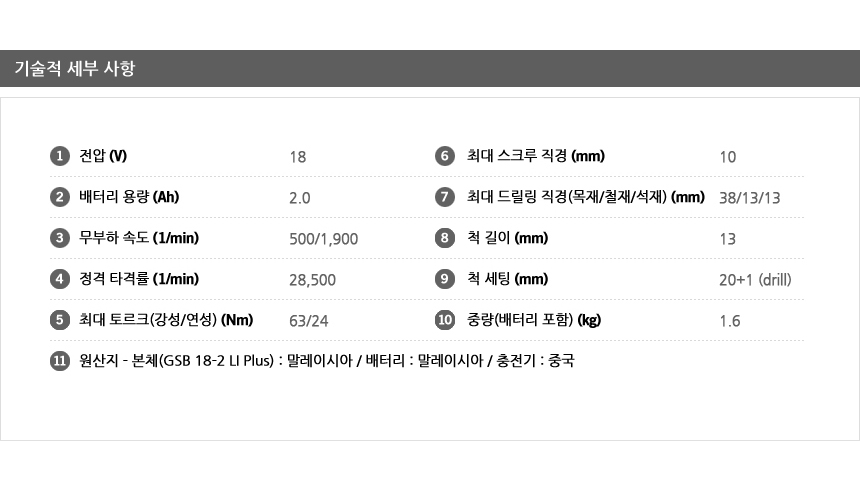Select the 38/13/13 drilling diameter value
The width and height of the screenshot is (860, 501).
click(x=749, y=198)
